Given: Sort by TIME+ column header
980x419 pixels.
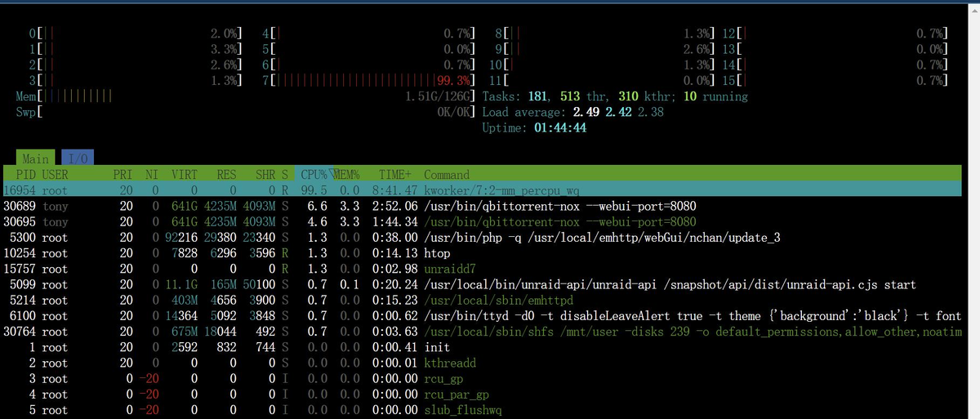Looking at the screenshot, I should [396, 174].
